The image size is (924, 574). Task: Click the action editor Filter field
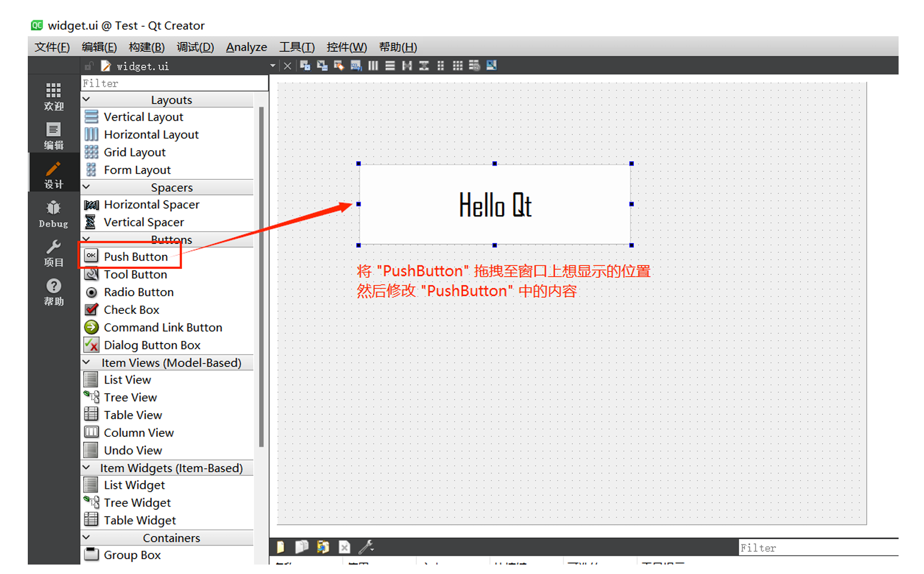(x=818, y=548)
